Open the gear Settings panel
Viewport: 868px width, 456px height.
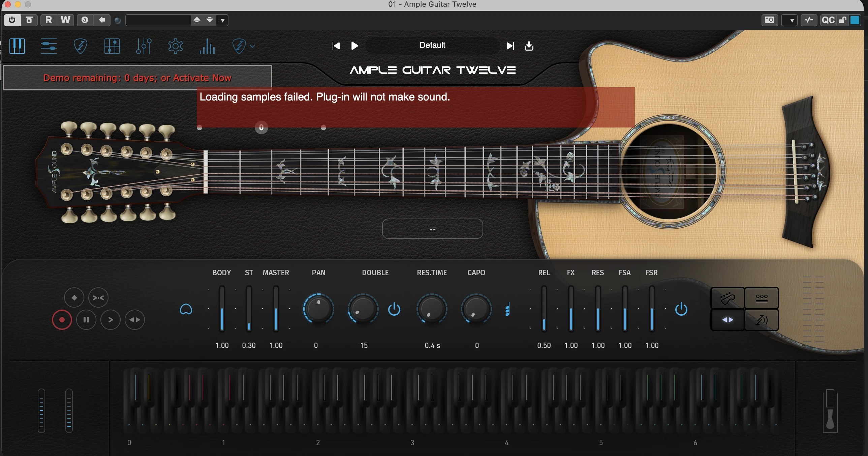(176, 46)
